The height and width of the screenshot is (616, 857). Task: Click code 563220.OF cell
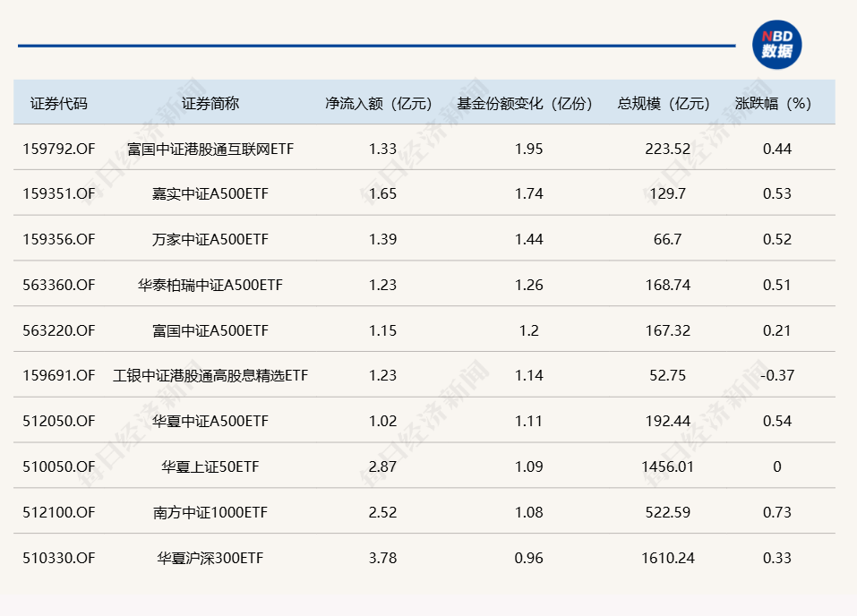pos(58,330)
